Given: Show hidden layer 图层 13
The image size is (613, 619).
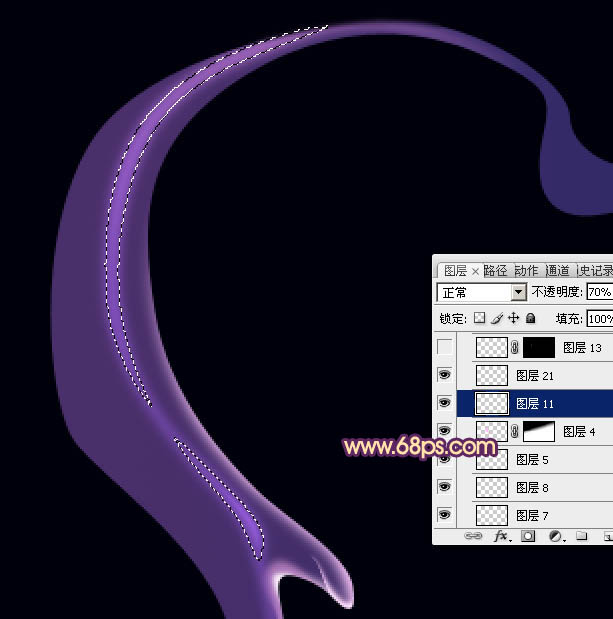Looking at the screenshot, I should (x=445, y=348).
